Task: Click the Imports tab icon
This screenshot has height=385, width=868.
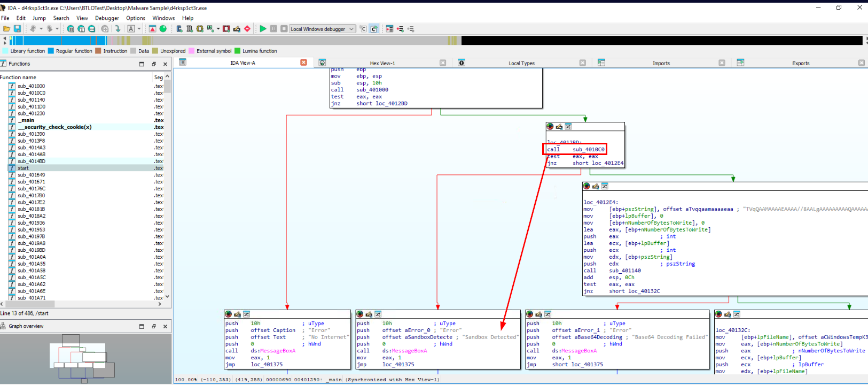Action: coord(601,63)
